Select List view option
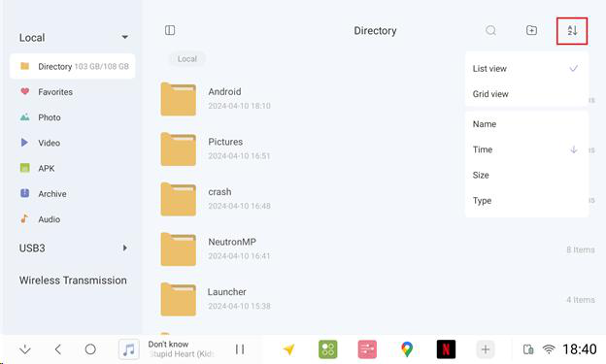Screen dimensions: 606x364 [526, 68]
